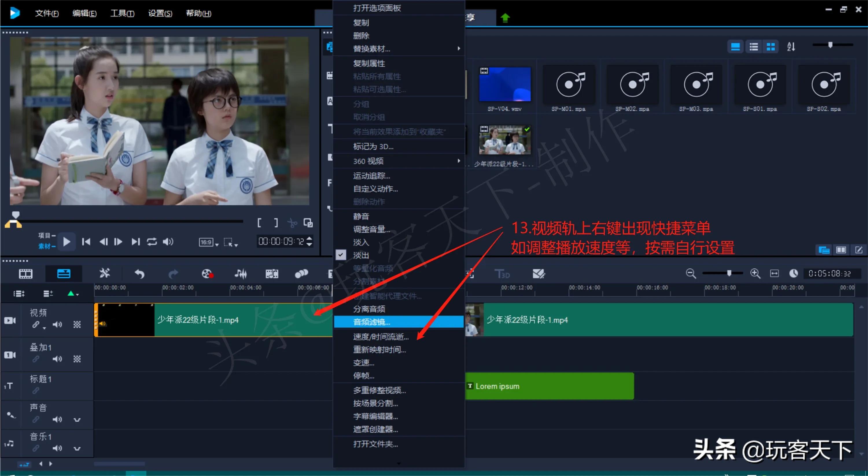Select the SP-M02.mpa audio thumbnail
Image resolution: width=868 pixels, height=476 pixels.
point(633,84)
